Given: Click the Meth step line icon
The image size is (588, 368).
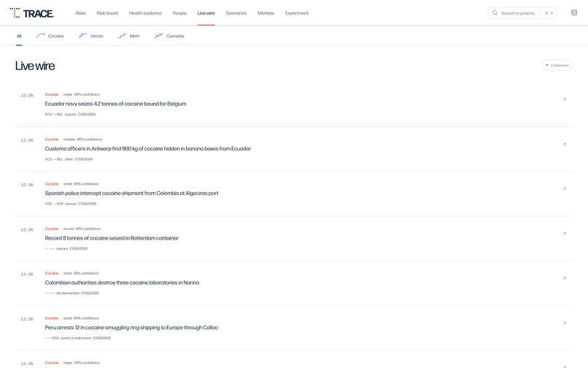Looking at the screenshot, I should 123,36.
